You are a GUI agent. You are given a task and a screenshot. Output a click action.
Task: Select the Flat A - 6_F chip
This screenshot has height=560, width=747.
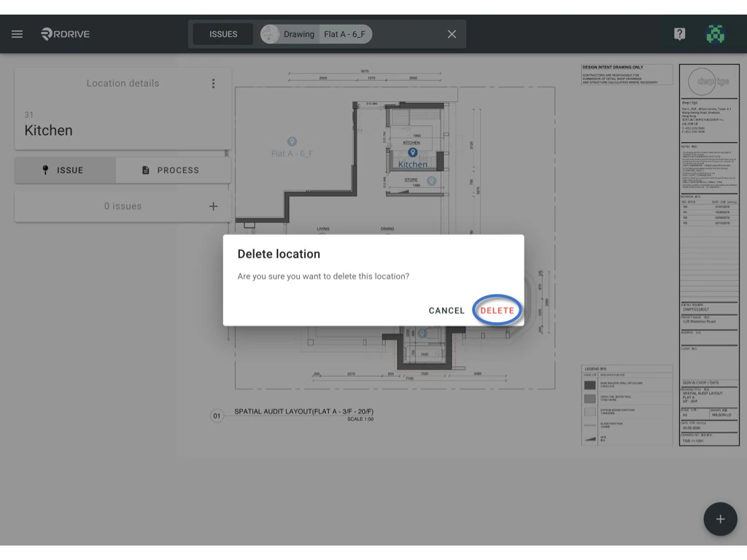click(346, 34)
